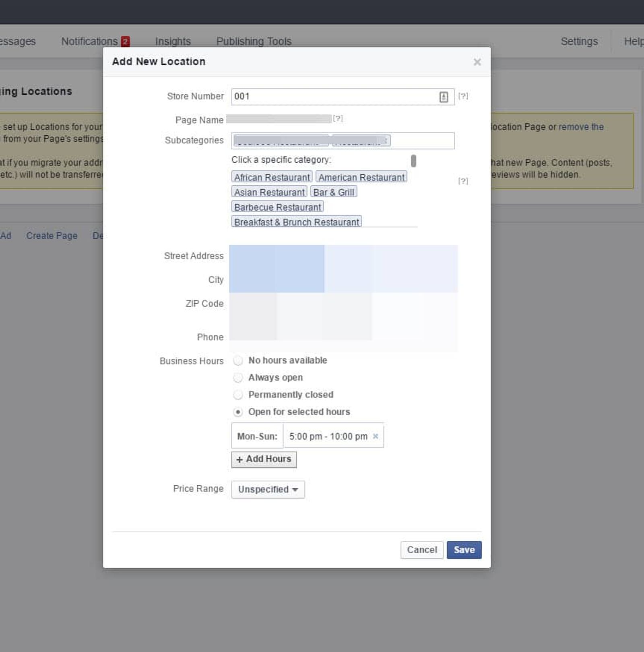Click the Cancel button

[422, 550]
